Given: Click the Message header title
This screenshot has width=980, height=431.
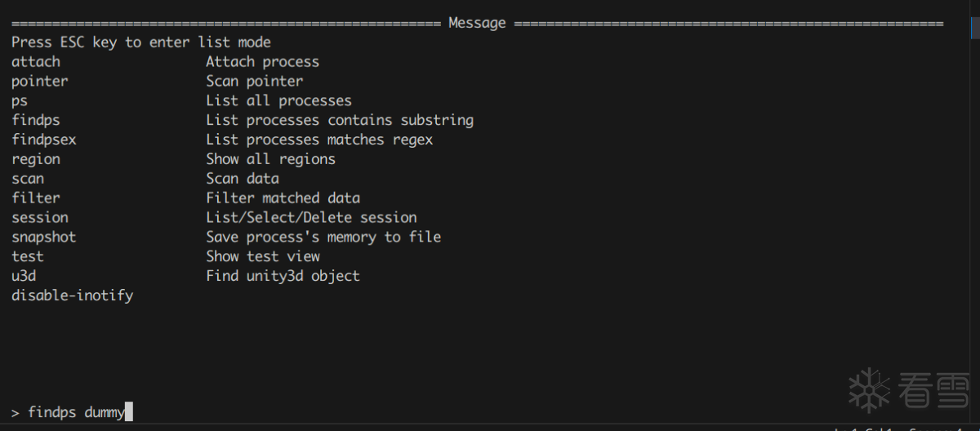Looking at the screenshot, I should pos(477,23).
